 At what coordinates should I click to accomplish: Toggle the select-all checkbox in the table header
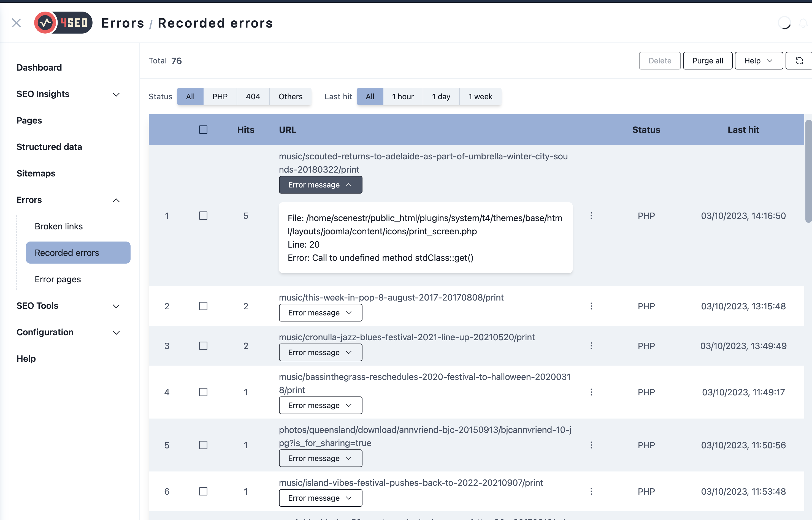click(203, 130)
